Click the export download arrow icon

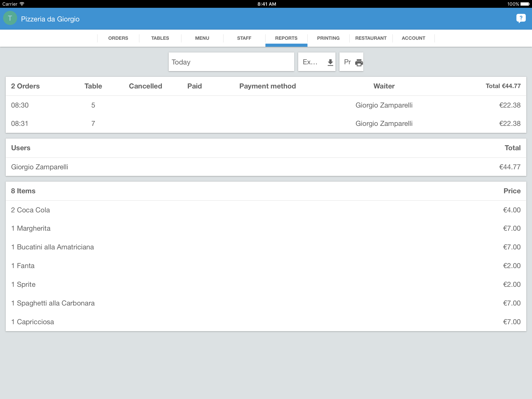pos(330,62)
